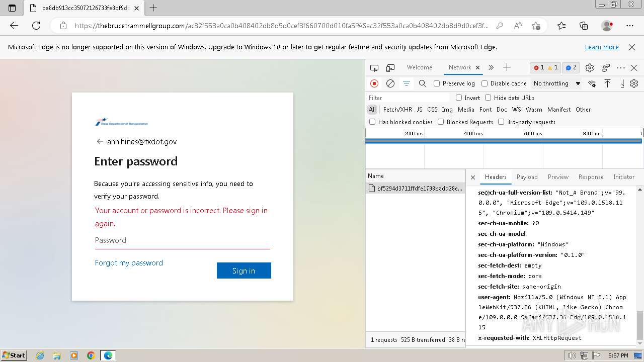Screen dimensions: 644x362
Task: Filter requests by Doc type
Action: click(x=502, y=110)
